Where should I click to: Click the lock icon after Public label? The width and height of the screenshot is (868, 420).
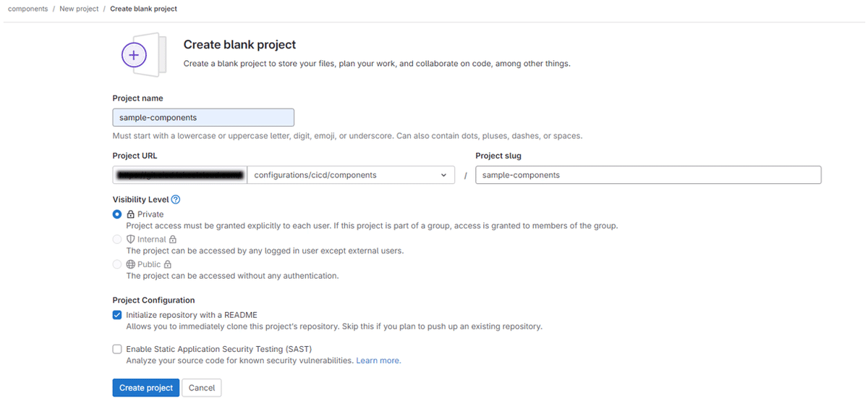tap(168, 264)
